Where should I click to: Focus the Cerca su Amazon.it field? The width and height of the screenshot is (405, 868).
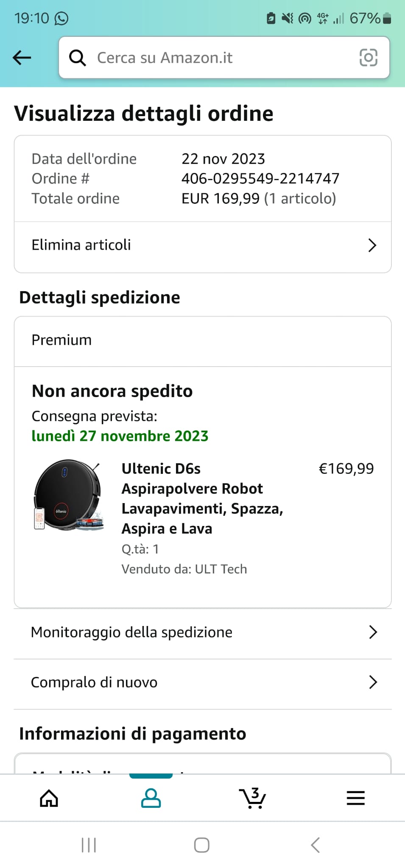click(x=221, y=58)
